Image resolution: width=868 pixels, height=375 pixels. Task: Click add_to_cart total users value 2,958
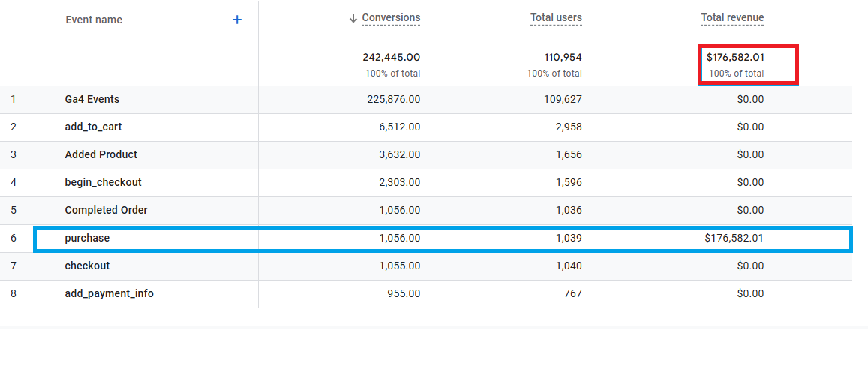pos(567,127)
